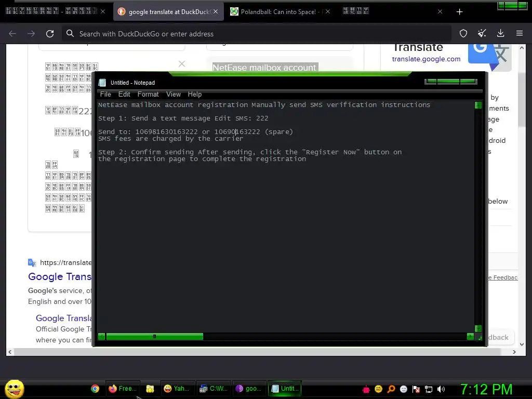Viewport: 532px width, 399px height.
Task: Open the volume speaker tray icon
Action: (x=441, y=389)
